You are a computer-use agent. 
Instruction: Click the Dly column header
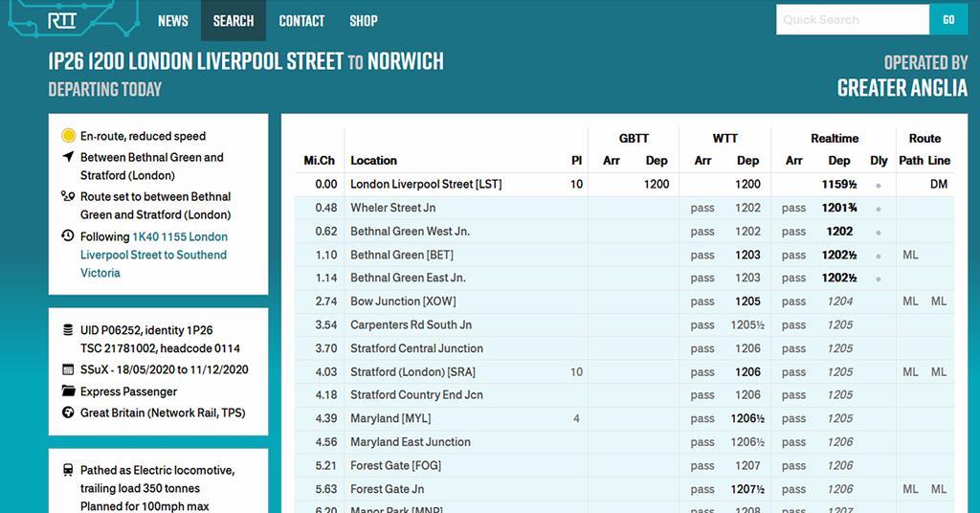point(879,161)
